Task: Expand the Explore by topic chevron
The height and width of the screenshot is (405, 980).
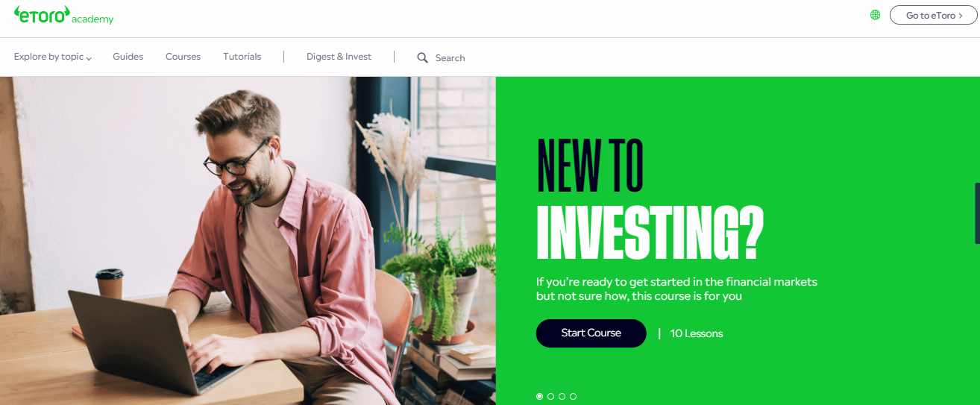Action: coord(89,58)
